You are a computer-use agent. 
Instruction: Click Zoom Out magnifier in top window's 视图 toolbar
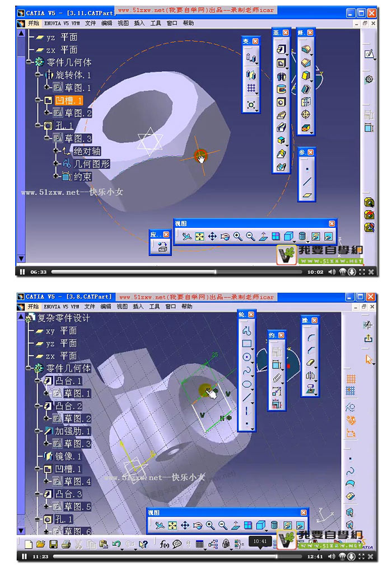coord(250,237)
